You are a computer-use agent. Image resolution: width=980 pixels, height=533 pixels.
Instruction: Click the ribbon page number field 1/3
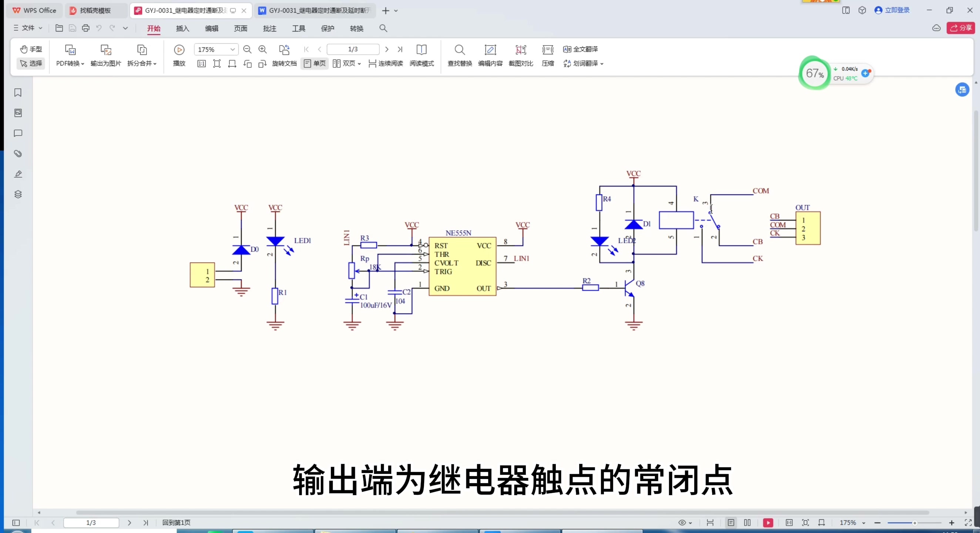353,50
